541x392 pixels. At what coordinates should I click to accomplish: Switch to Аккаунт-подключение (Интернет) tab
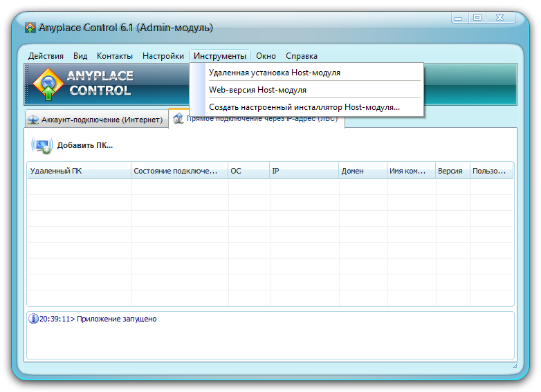97,120
